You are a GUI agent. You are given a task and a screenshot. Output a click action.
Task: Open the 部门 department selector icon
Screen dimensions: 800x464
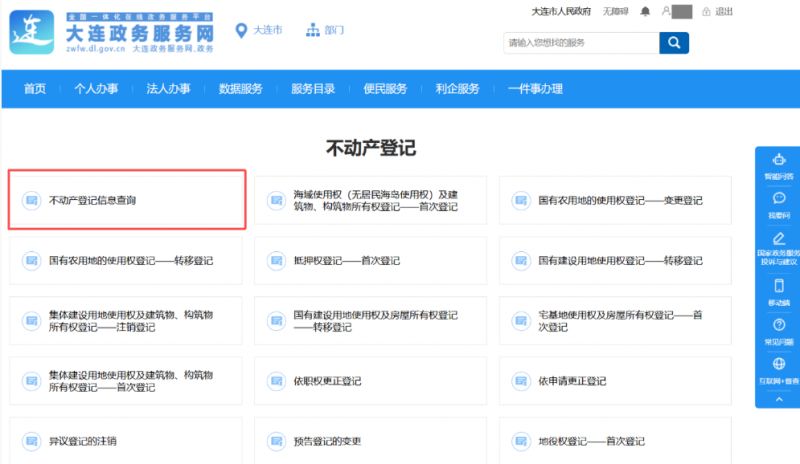(x=313, y=30)
